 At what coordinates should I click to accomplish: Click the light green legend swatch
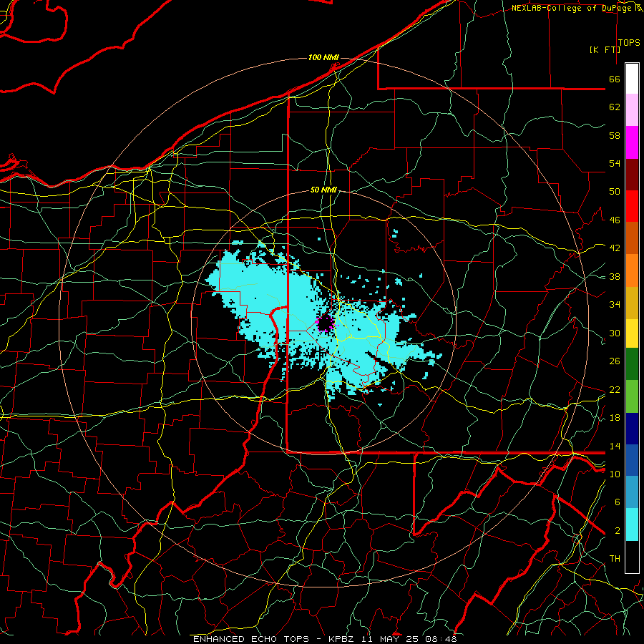(632, 396)
